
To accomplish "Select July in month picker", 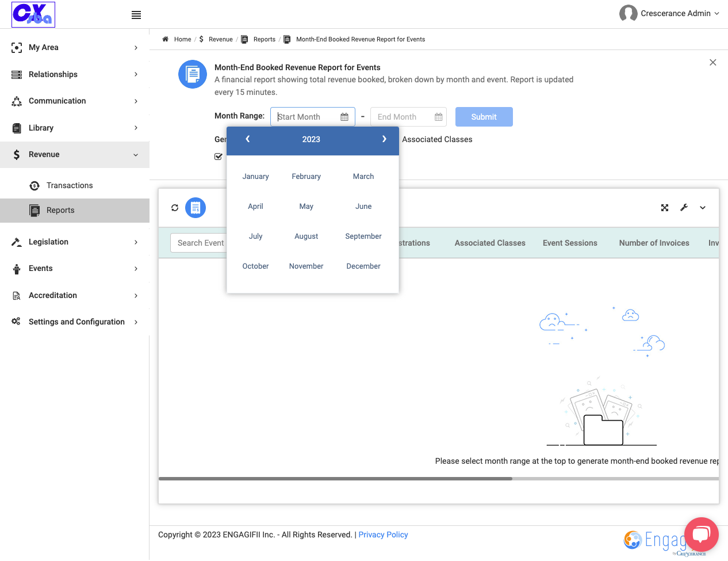I will tap(255, 236).
